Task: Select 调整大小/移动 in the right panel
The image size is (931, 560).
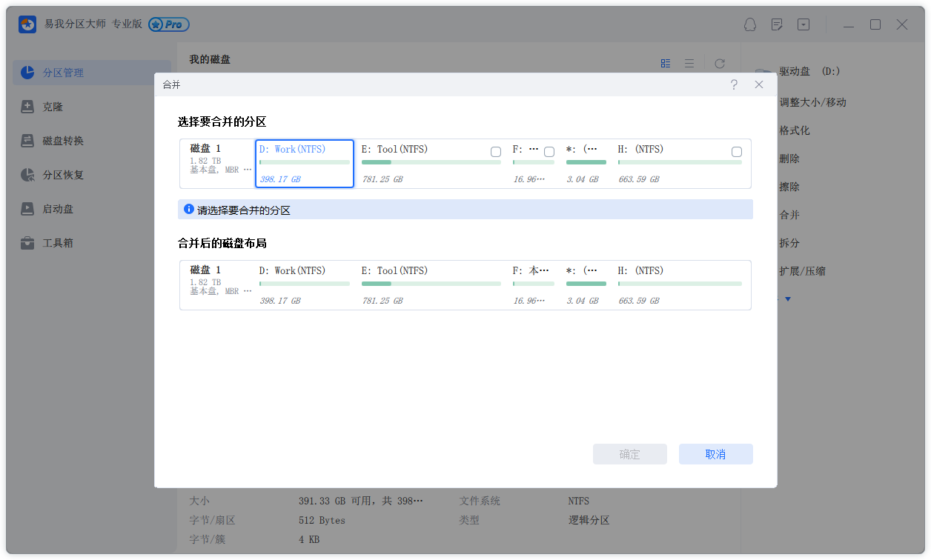Action: (812, 102)
